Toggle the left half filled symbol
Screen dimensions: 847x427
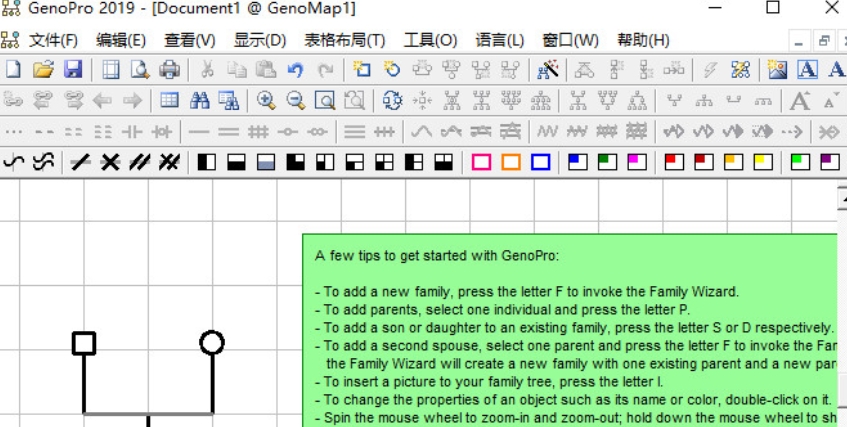207,162
